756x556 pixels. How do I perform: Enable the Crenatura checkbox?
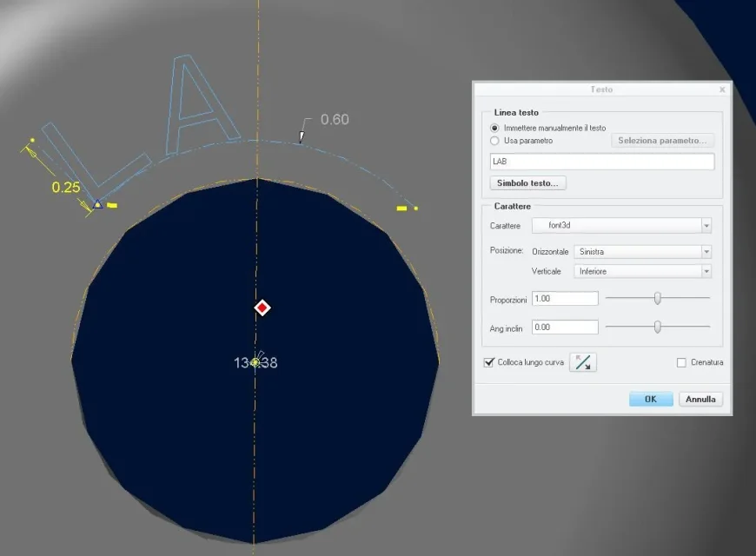pyautogui.click(x=682, y=362)
